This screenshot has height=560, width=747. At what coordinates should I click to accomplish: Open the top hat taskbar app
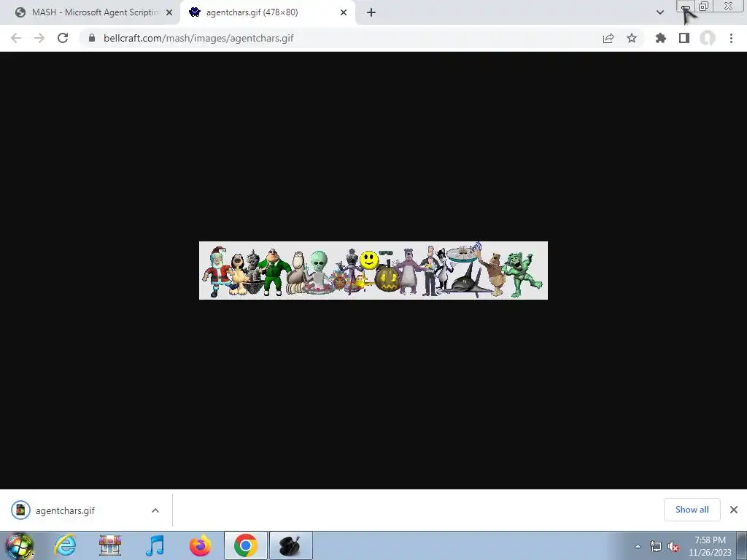coord(291,545)
